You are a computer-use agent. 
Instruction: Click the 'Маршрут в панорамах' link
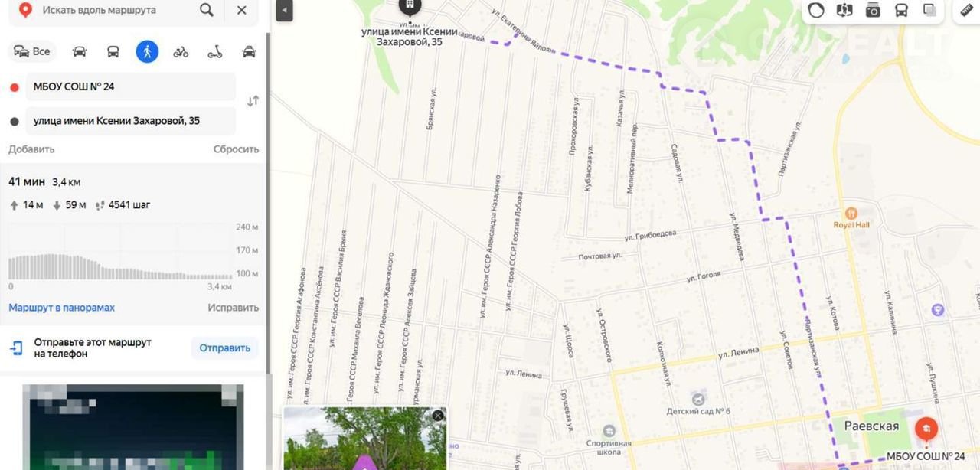tap(61, 308)
